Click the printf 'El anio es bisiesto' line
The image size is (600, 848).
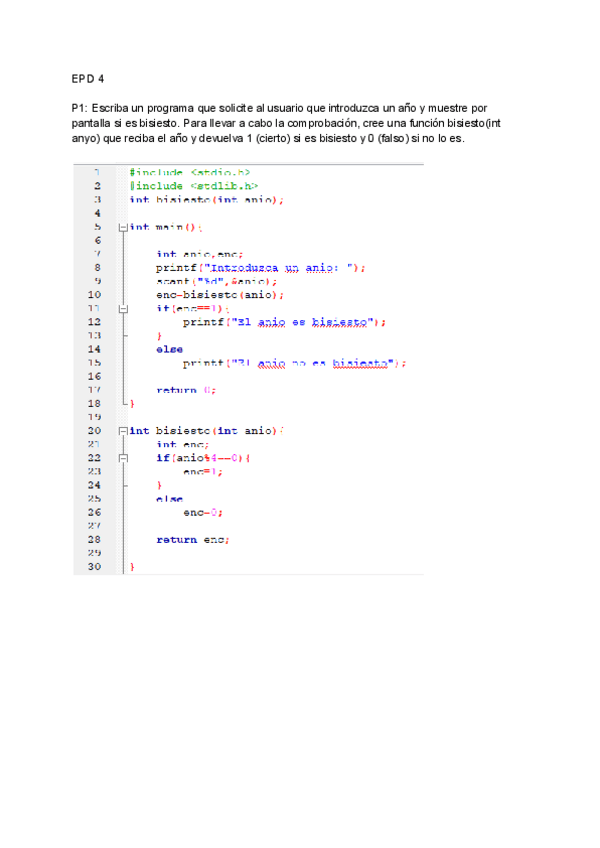[284, 323]
